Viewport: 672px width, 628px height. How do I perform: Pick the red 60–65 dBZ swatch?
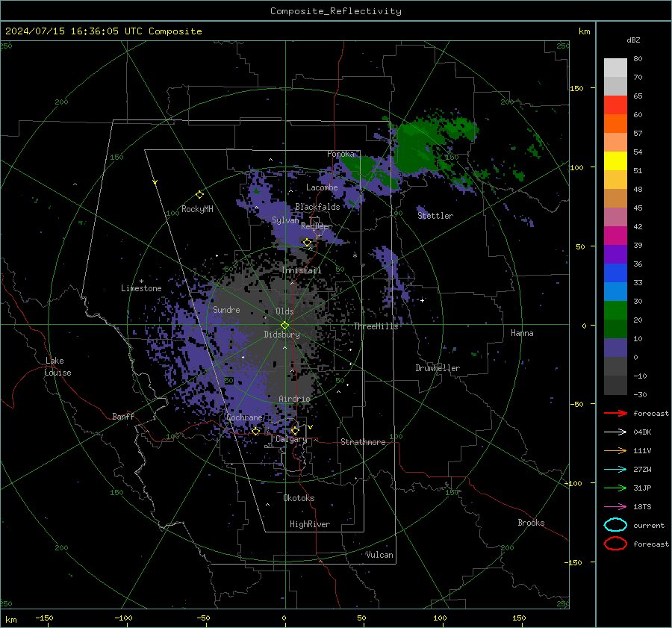615,105
